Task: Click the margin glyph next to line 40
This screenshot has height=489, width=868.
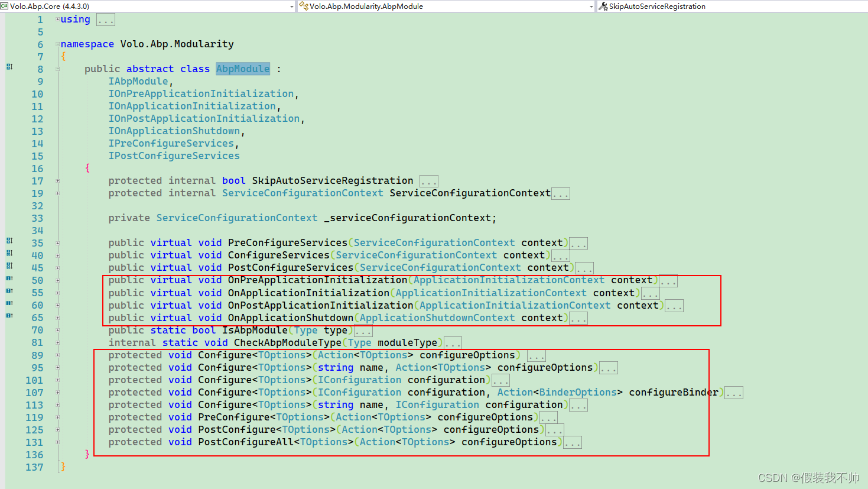Action: 9,253
